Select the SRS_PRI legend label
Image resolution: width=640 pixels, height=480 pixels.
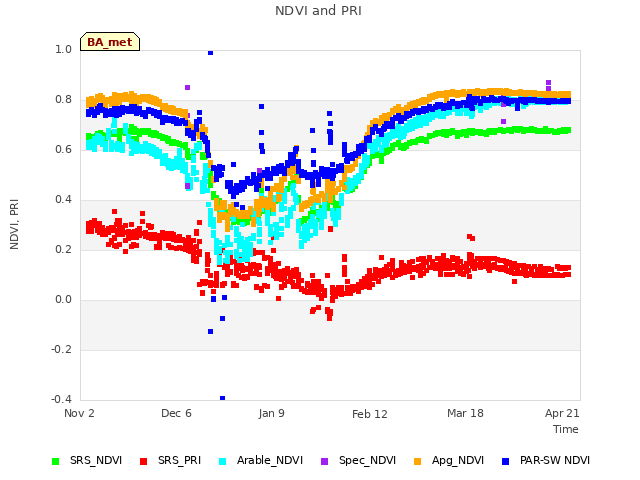point(180,460)
